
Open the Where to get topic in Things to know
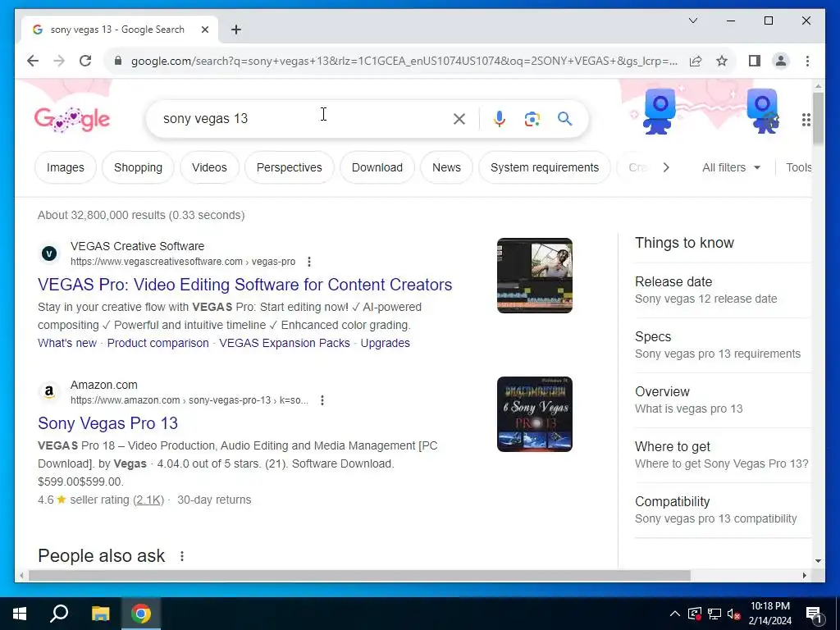(722, 454)
